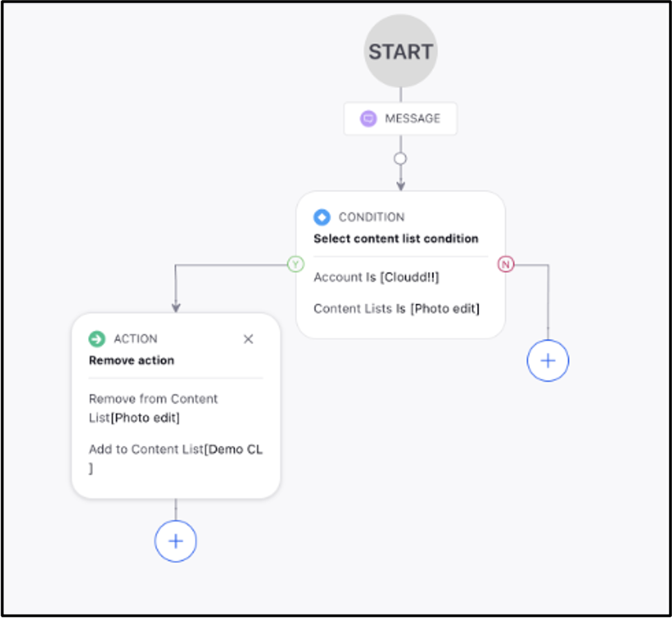
Task: Click the START node circle
Action: tap(401, 52)
